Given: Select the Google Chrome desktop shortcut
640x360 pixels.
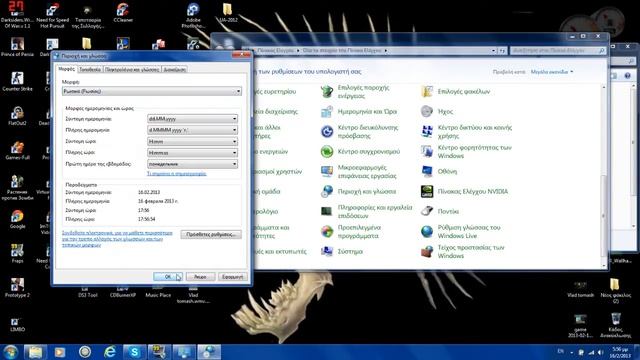Looking at the screenshot, I should 17,219.
